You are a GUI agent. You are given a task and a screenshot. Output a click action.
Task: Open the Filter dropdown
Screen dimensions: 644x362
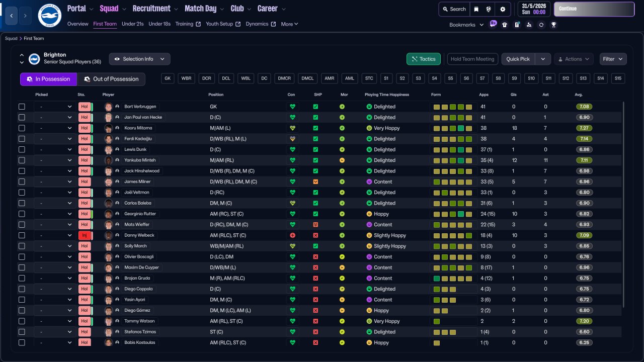(613, 59)
